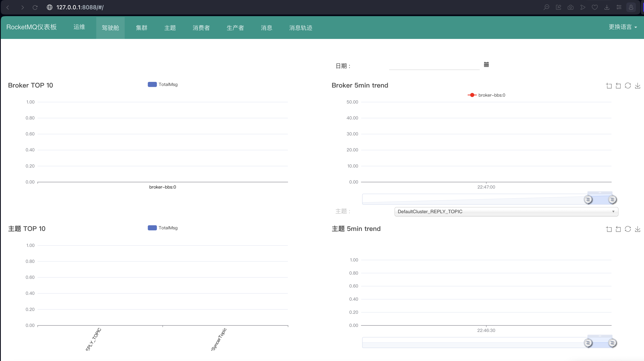This screenshot has width=644, height=361.
Task: Click the broker-bbs:0 x-axis label
Action: tap(162, 187)
